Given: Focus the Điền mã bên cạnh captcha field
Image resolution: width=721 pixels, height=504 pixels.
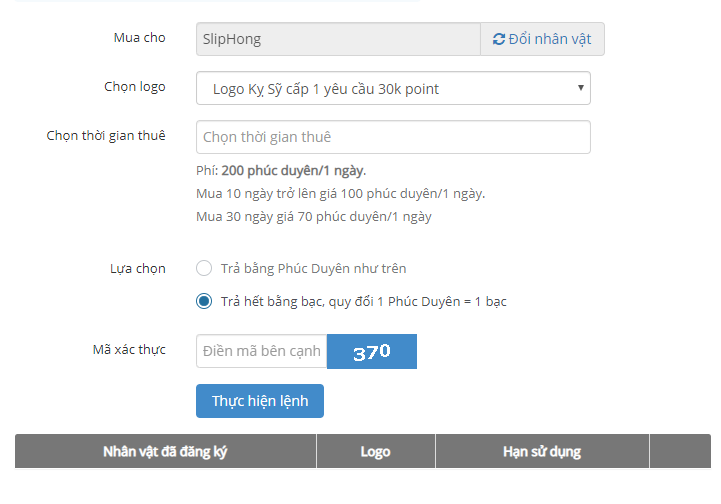Looking at the screenshot, I should coord(261,351).
